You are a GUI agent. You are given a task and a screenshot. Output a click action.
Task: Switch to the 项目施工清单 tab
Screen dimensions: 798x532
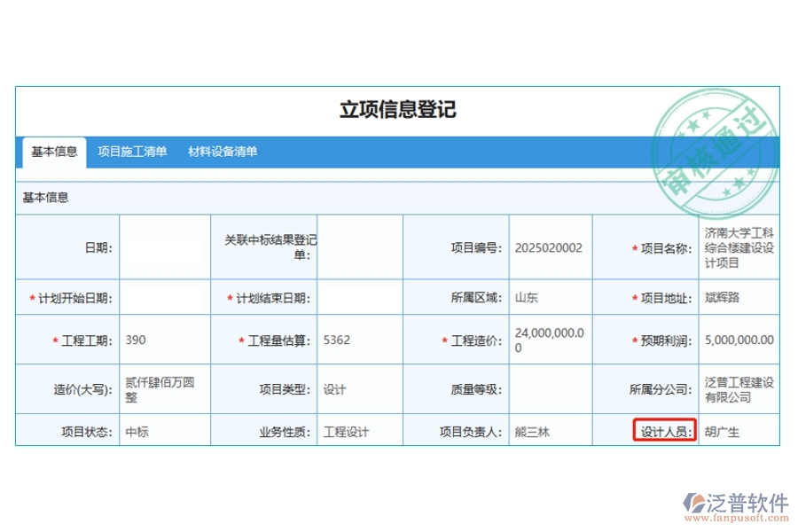pyautogui.click(x=133, y=152)
